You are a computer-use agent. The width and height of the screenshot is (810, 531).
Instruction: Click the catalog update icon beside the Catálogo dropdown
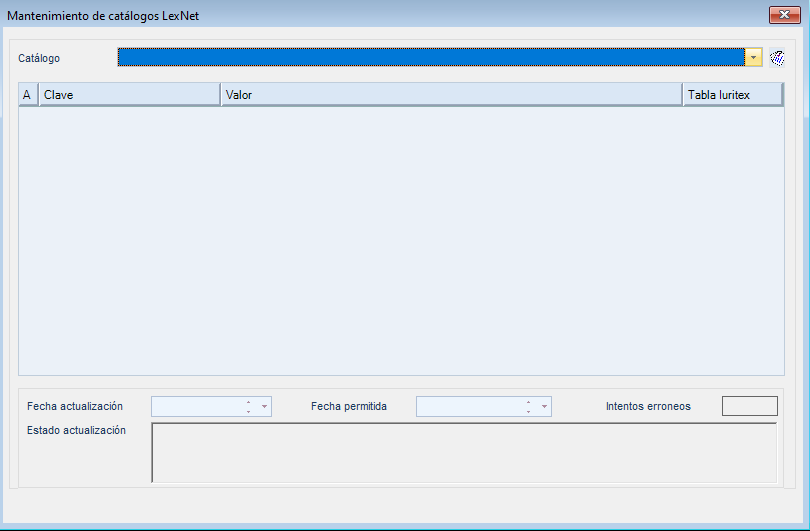(777, 58)
